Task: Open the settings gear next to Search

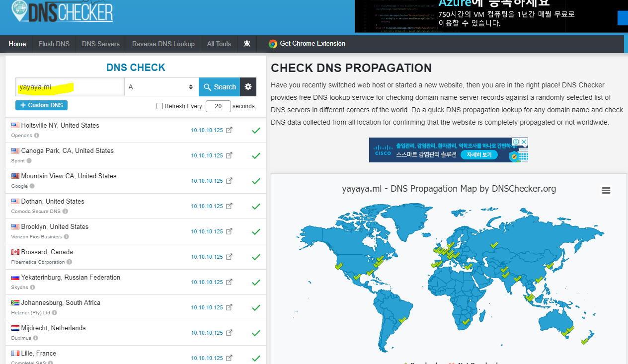Action: pyautogui.click(x=248, y=87)
